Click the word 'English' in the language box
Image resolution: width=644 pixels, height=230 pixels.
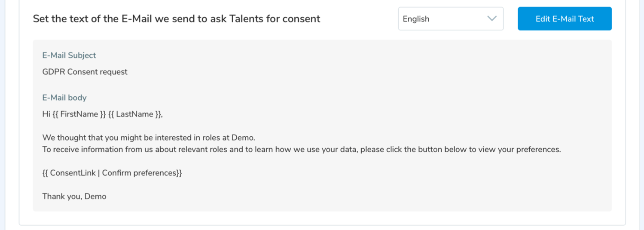pyautogui.click(x=416, y=19)
